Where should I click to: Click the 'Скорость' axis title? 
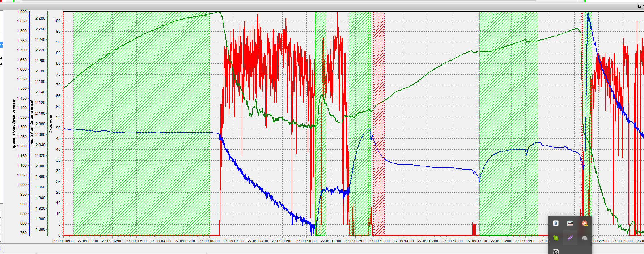51,124
